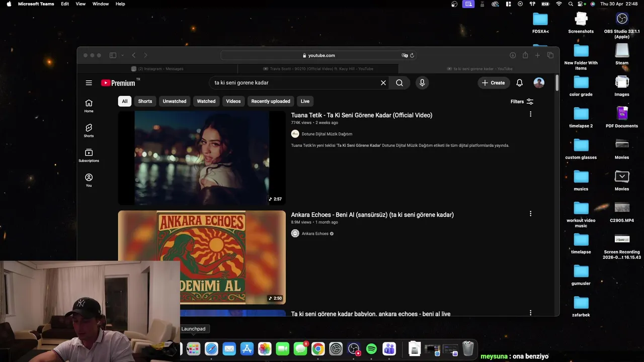Open the YouTube account avatar menu
644x362 pixels.
point(539,83)
